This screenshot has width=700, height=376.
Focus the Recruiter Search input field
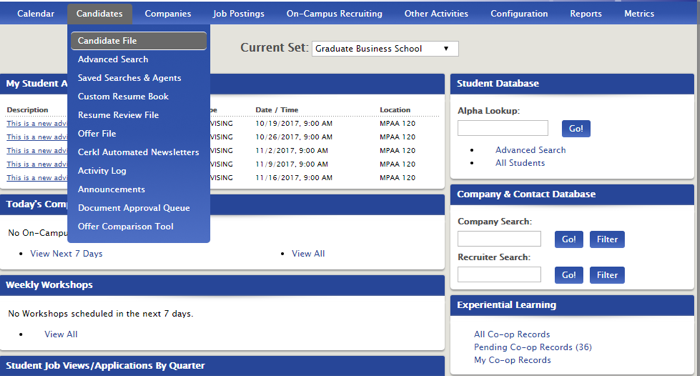click(499, 275)
